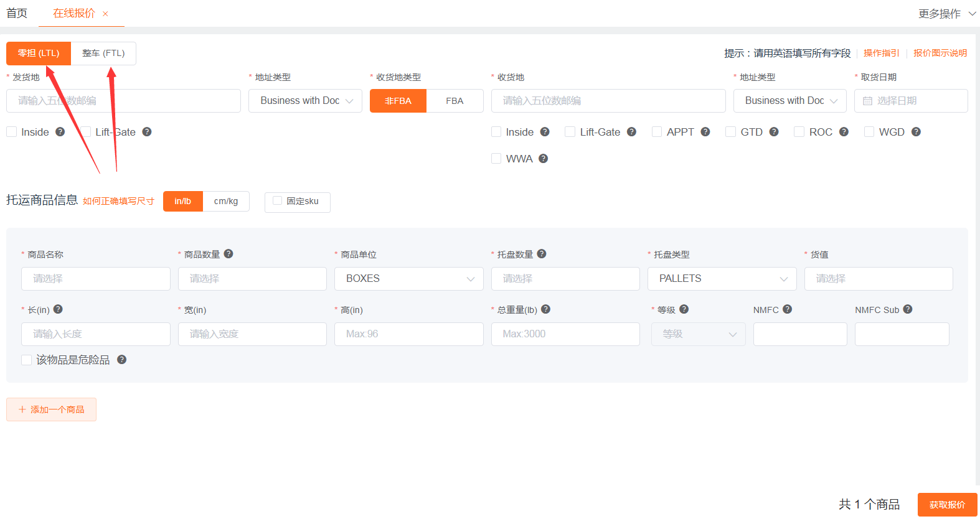The height and width of the screenshot is (524, 980).
Task: Click help icon next to APPT
Action: click(x=705, y=132)
